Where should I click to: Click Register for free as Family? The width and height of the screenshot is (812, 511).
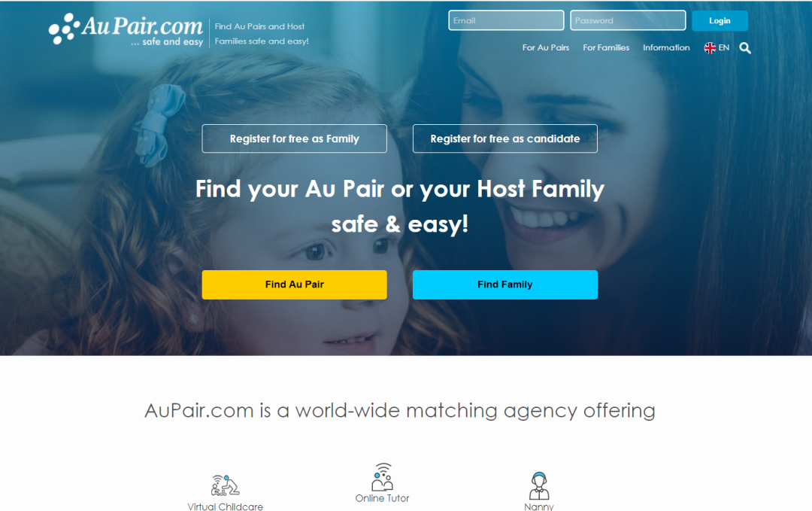[294, 139]
